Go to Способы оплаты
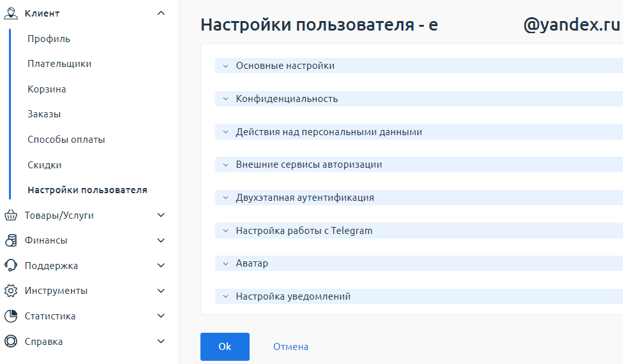 [66, 140]
